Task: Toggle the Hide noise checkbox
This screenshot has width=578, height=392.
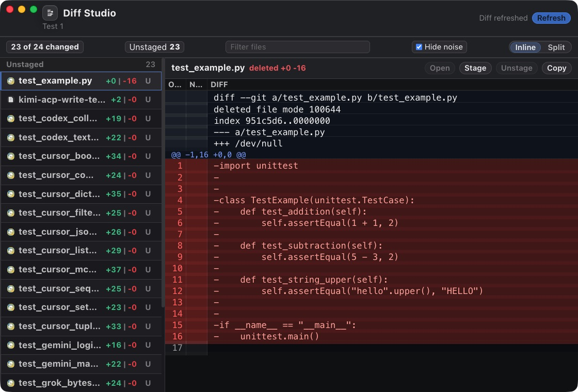Action: point(419,47)
